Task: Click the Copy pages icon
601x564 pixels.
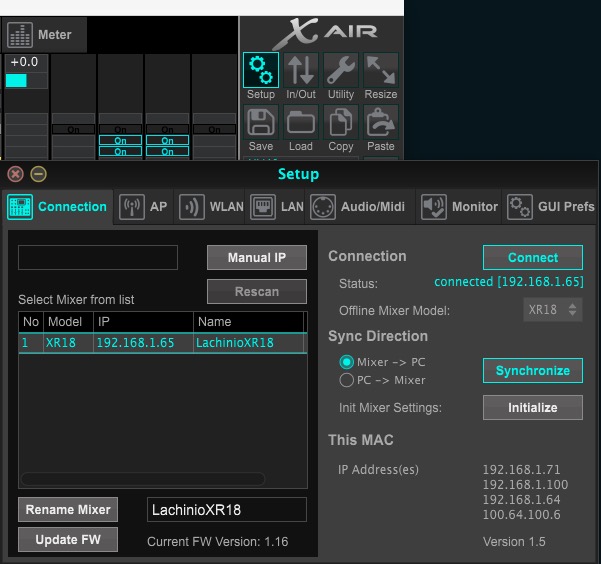Action: pyautogui.click(x=341, y=123)
